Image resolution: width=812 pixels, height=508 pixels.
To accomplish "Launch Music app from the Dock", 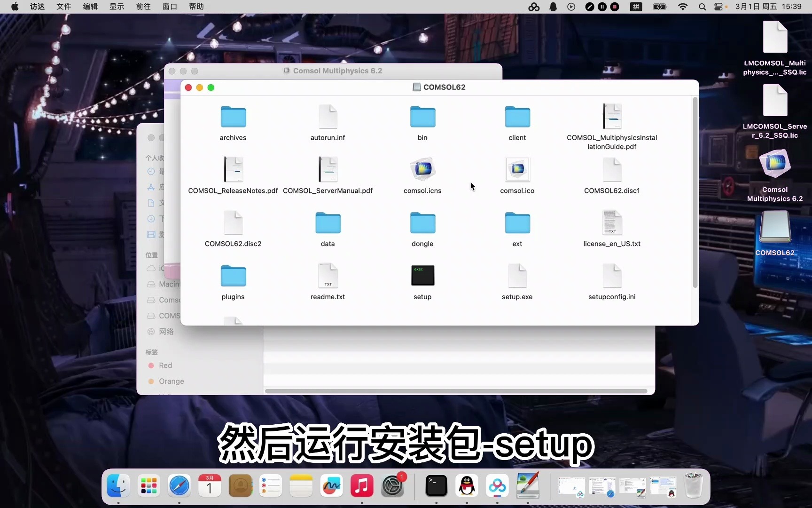I will 362,486.
